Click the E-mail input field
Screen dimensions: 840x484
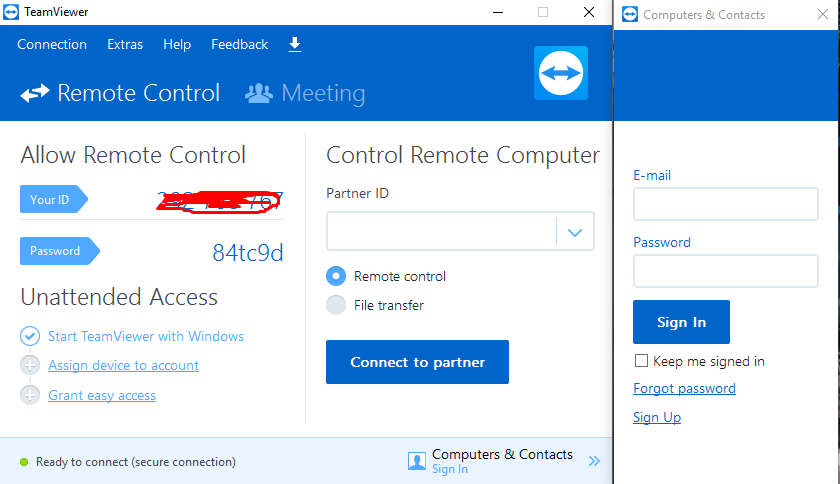pos(725,204)
